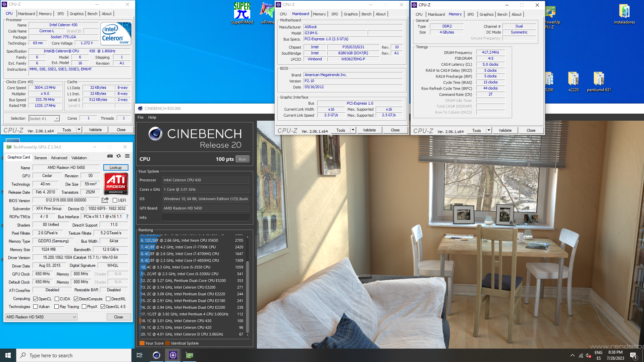Click the Windows search box
This screenshot has width=644, height=362.
click(74, 355)
